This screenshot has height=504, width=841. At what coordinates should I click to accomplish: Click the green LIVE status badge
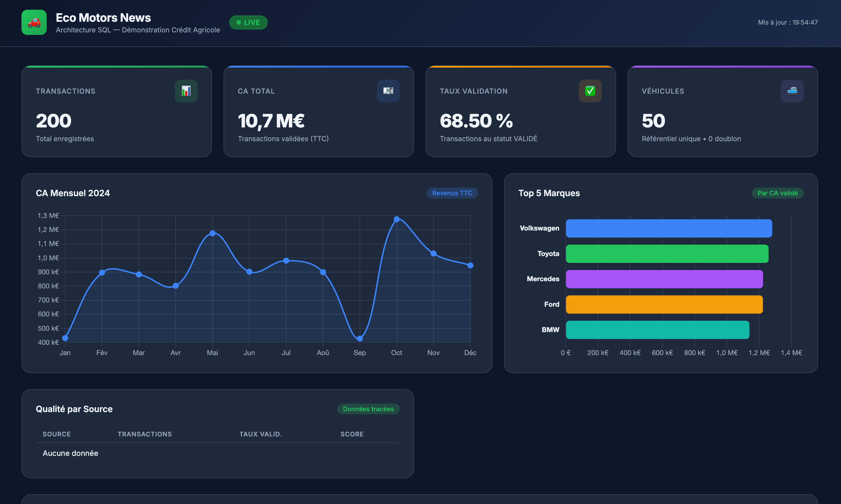[x=248, y=22]
